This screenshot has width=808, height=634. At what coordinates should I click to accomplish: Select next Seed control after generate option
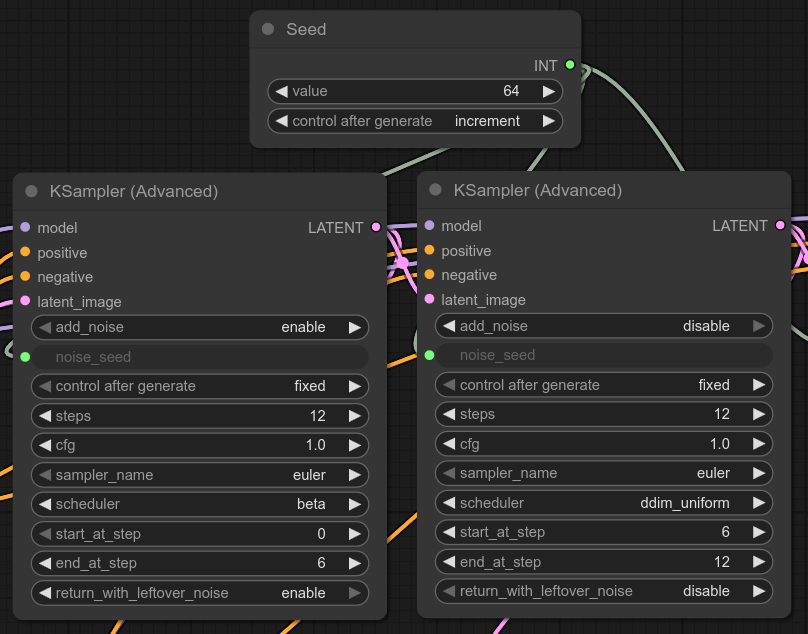click(549, 121)
